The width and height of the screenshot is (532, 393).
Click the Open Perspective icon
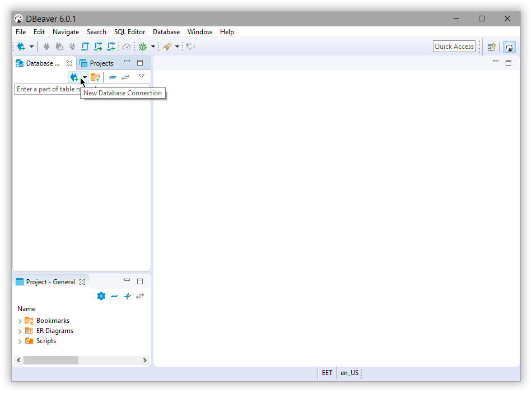(491, 47)
